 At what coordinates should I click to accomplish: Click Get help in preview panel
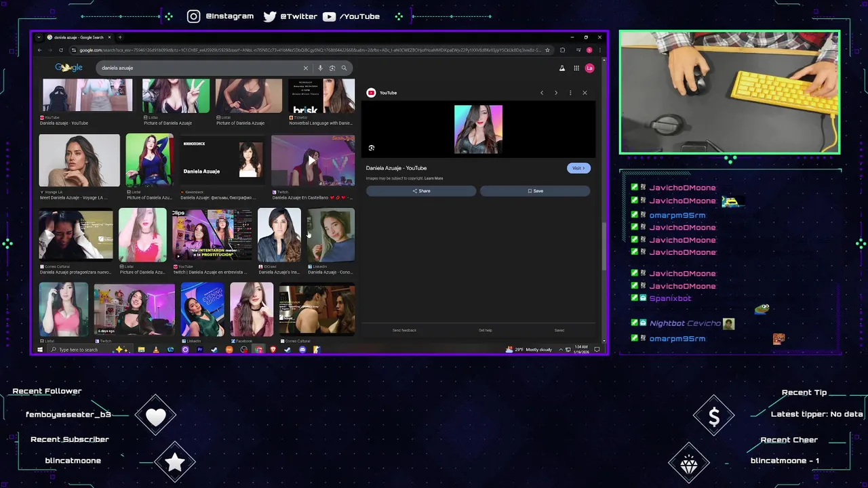[x=486, y=330]
